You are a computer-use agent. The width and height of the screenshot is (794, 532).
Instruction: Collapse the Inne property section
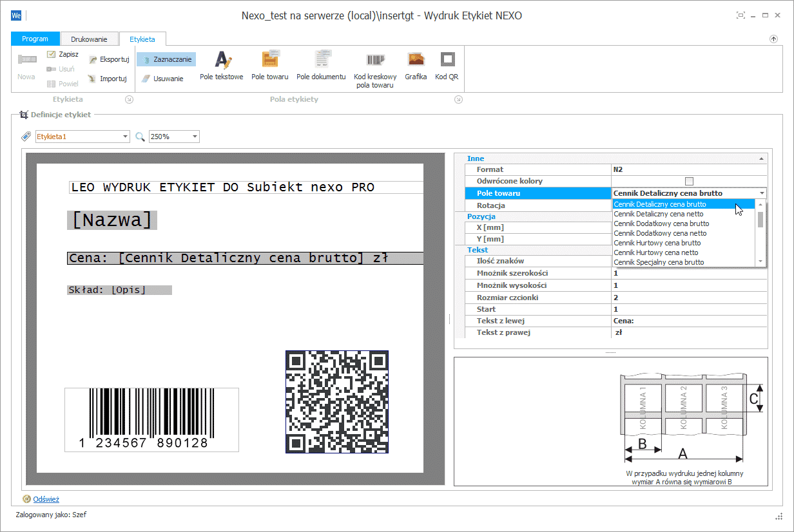click(x=762, y=158)
